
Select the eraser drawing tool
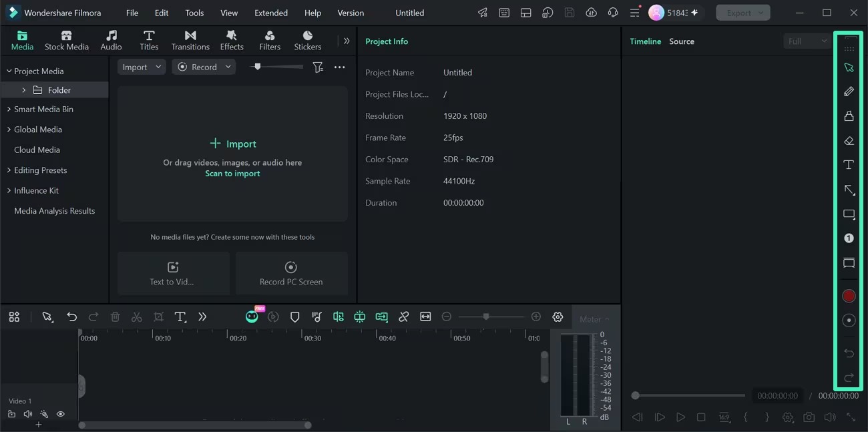(x=849, y=141)
